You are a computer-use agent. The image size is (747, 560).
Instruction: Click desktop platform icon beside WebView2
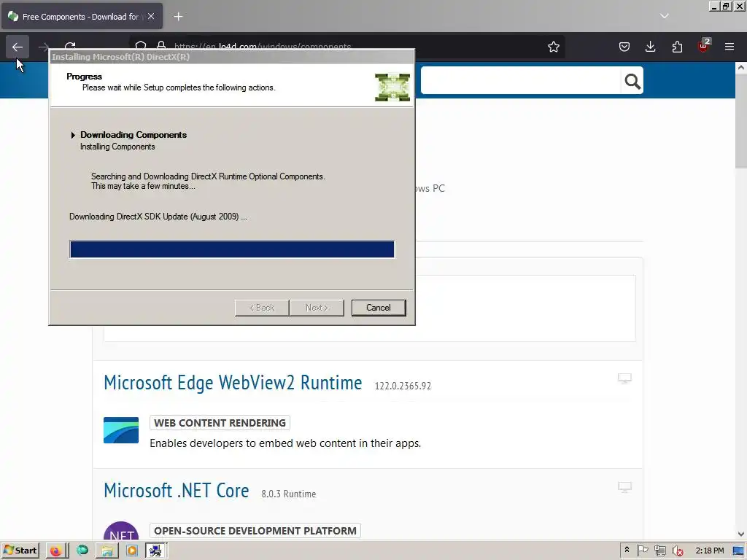coord(624,378)
